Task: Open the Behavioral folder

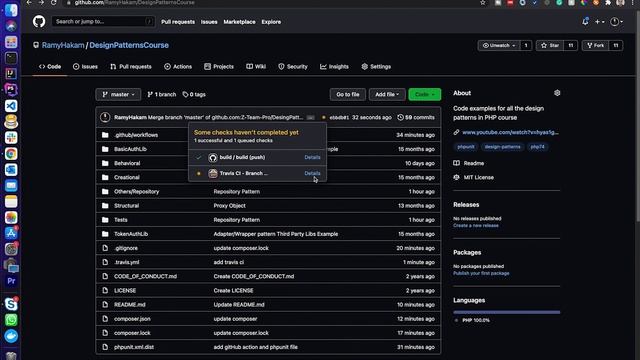Action: tap(127, 163)
